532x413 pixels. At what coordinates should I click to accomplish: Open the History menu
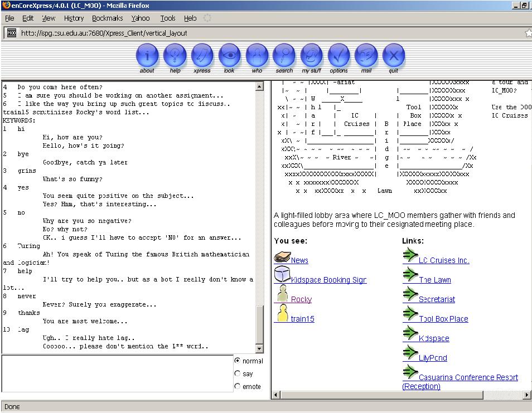tap(74, 18)
